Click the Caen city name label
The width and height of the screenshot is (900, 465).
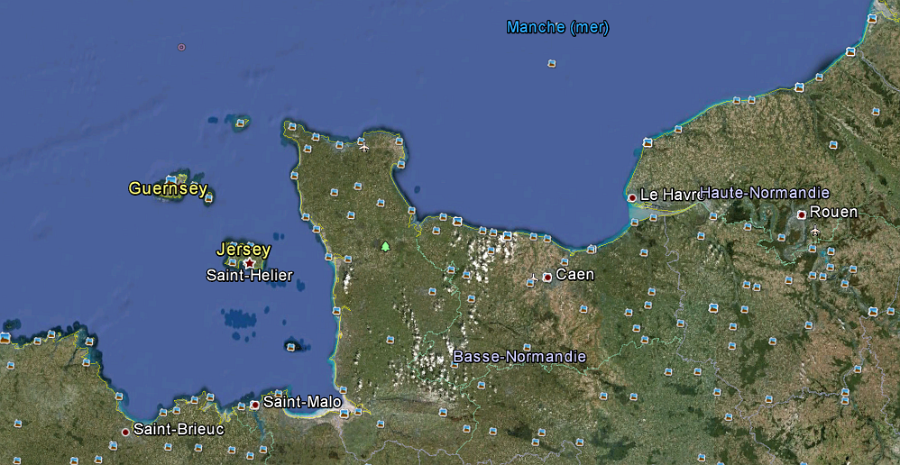(x=575, y=274)
